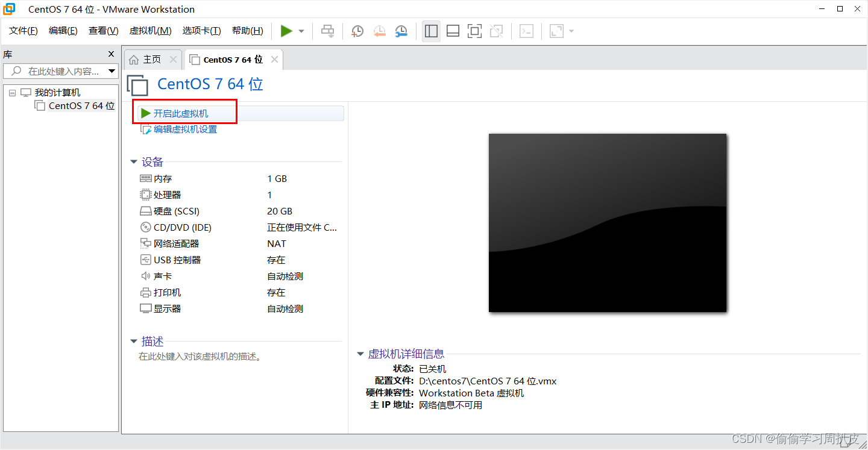Click the 处理器 device row
This screenshot has height=450, width=868.
click(240, 195)
